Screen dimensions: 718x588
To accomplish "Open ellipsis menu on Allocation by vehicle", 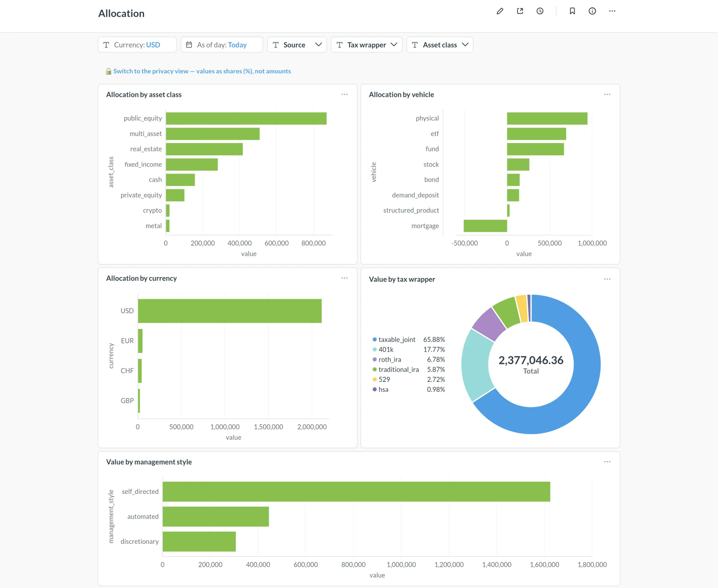I will [x=607, y=94].
